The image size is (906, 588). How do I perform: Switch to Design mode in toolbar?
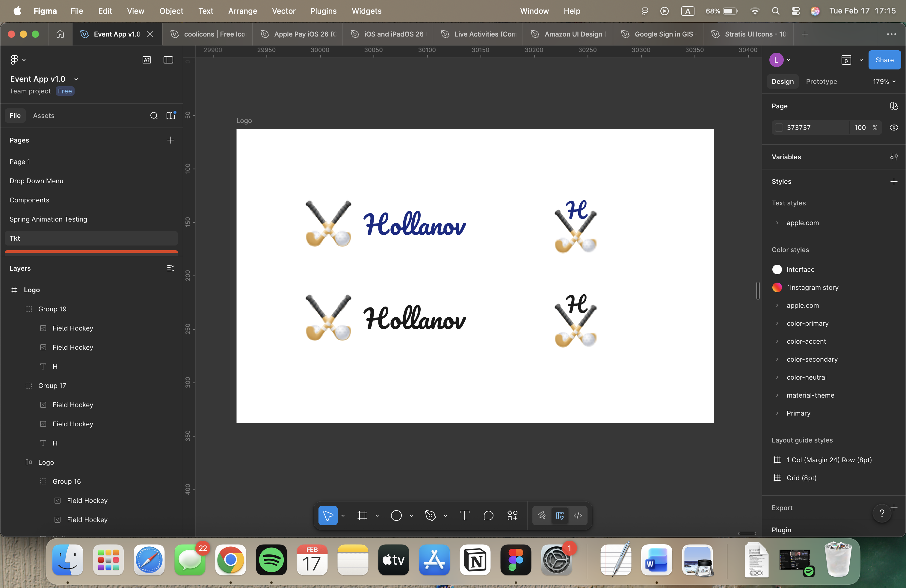(560, 515)
